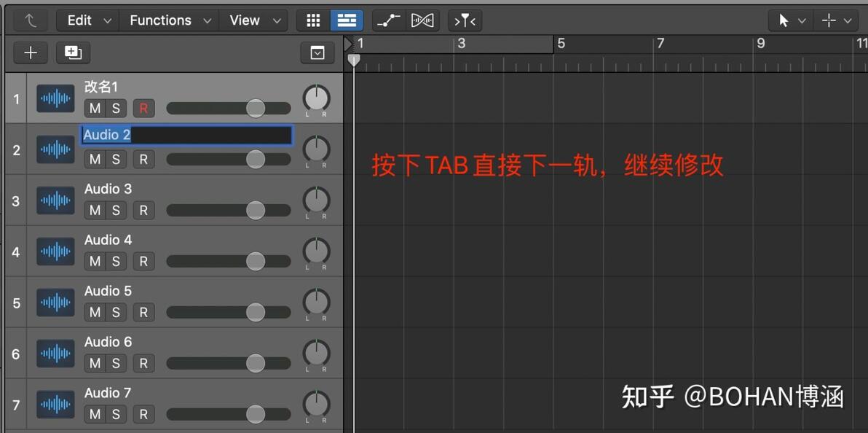Viewport: 868px width, 433px height.
Task: Record-enable the Audio 4 track
Action: pyautogui.click(x=144, y=261)
